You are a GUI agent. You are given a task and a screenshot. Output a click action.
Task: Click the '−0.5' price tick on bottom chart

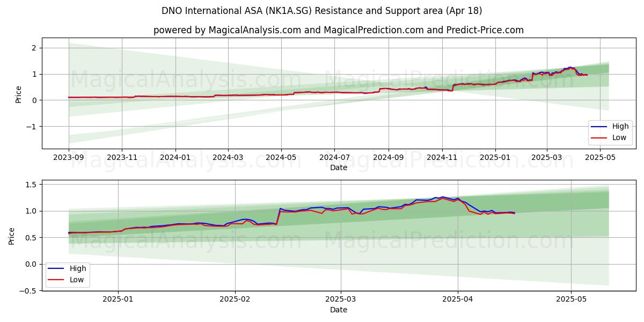coord(28,290)
